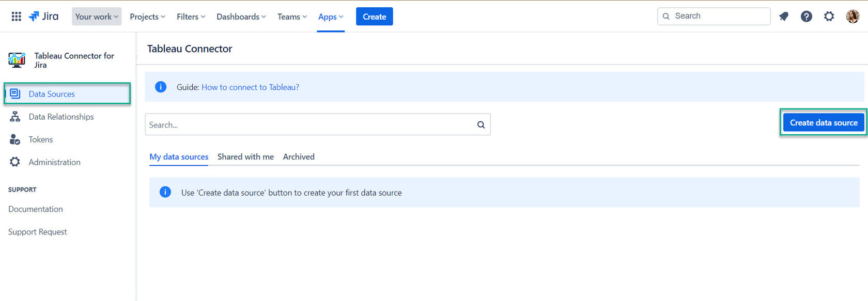
Task: Click the Administration gear icon
Action: tap(15, 162)
